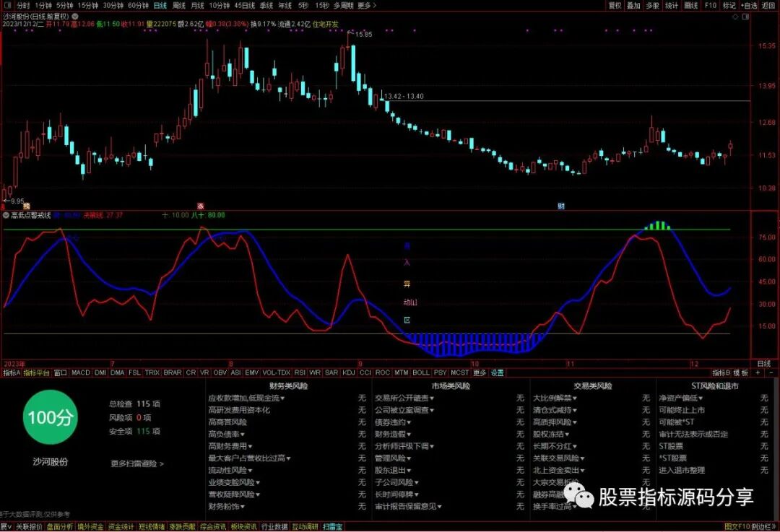Open 设置 in the indicator bar
780x532 pixels.
497,372
